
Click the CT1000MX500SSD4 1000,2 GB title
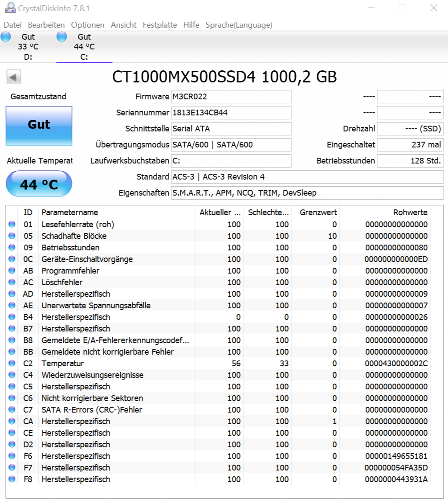[224, 77]
